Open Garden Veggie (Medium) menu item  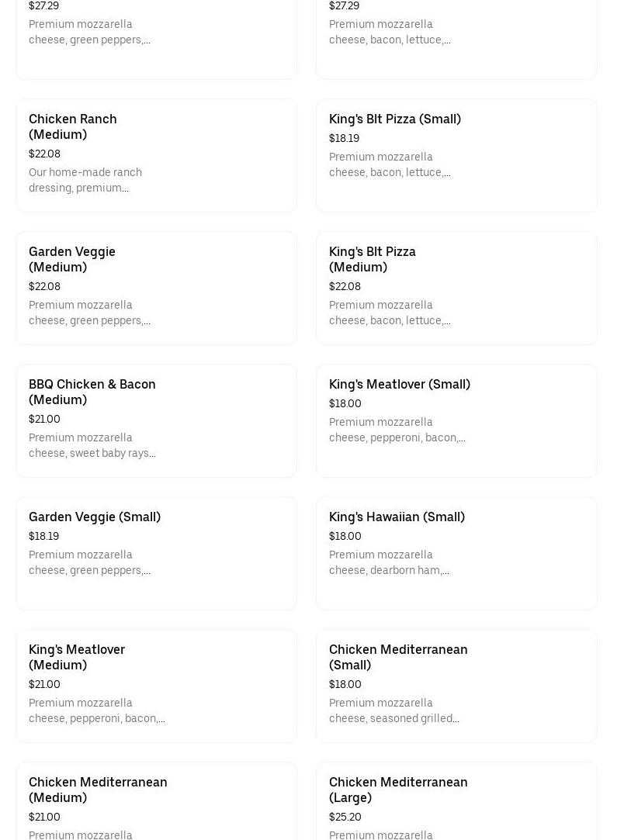156,288
